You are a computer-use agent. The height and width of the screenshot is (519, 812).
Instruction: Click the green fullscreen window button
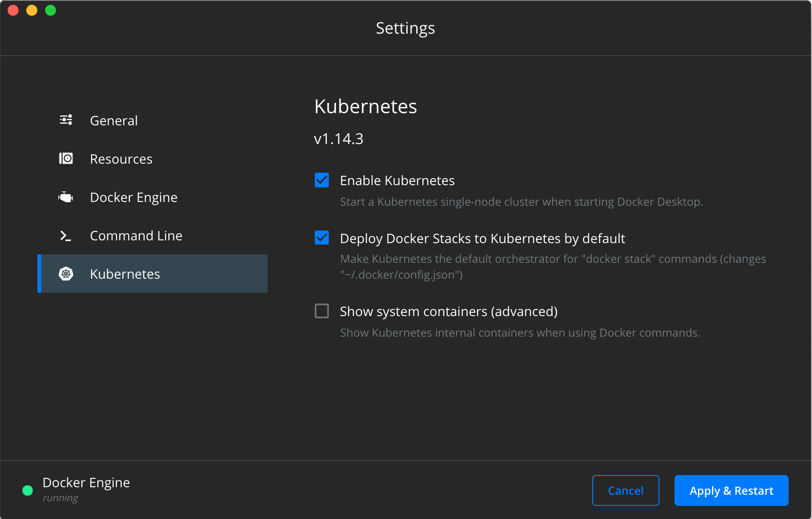coord(51,10)
